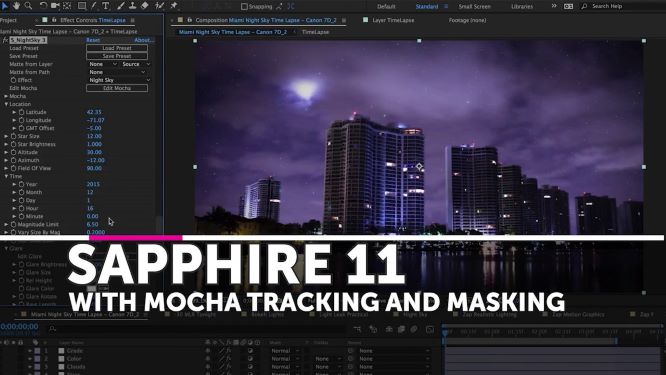Toggle the Latitude stopwatch keyframe
666x375 pixels.
click(21, 112)
